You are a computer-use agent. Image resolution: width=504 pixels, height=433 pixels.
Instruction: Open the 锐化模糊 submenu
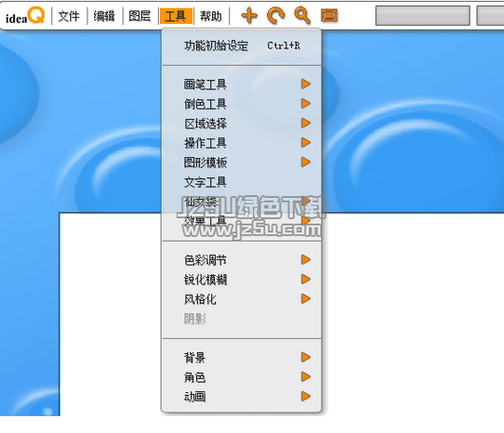pyautogui.click(x=205, y=280)
